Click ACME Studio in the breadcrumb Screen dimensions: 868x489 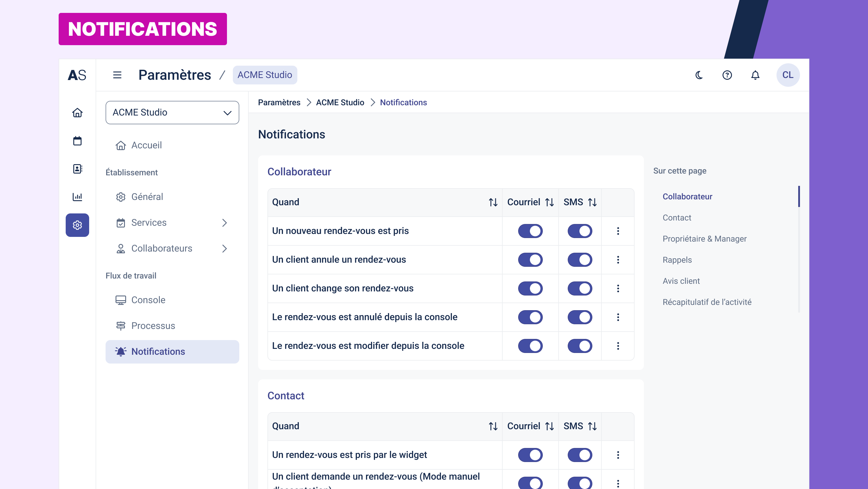(340, 102)
